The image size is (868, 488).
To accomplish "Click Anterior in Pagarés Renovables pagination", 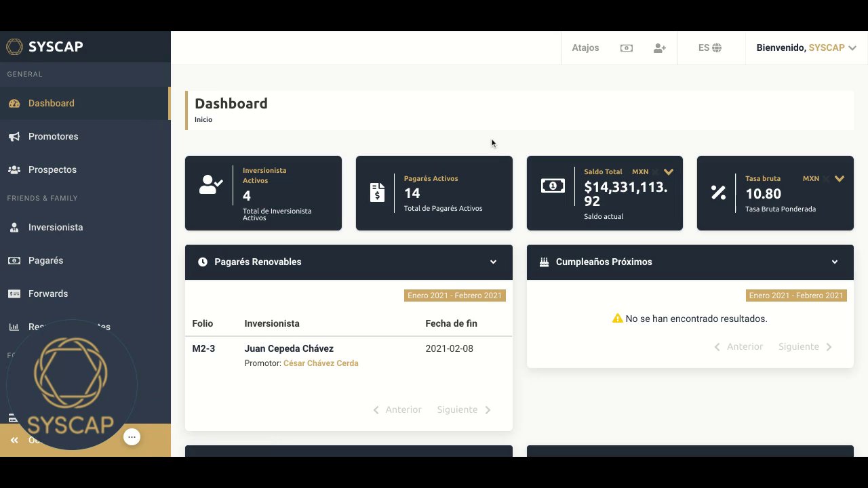I will click(397, 409).
